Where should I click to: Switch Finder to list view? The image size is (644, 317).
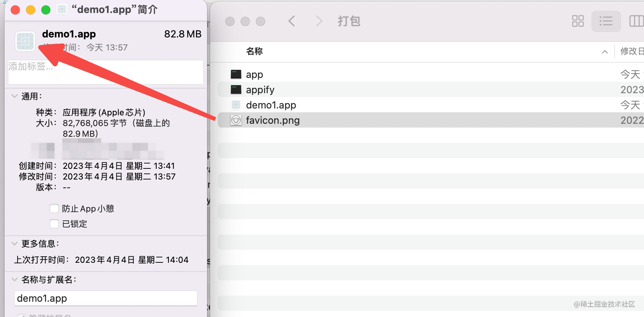(606, 21)
